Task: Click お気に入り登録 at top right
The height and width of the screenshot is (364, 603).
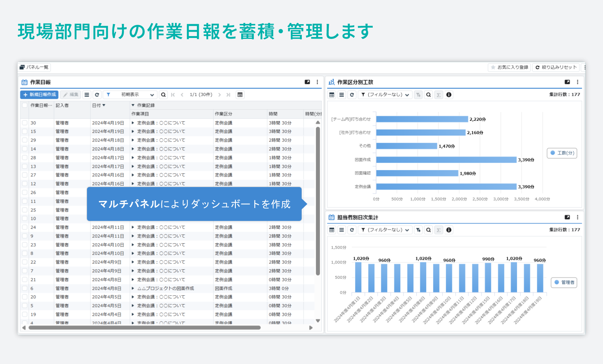Action: point(509,67)
